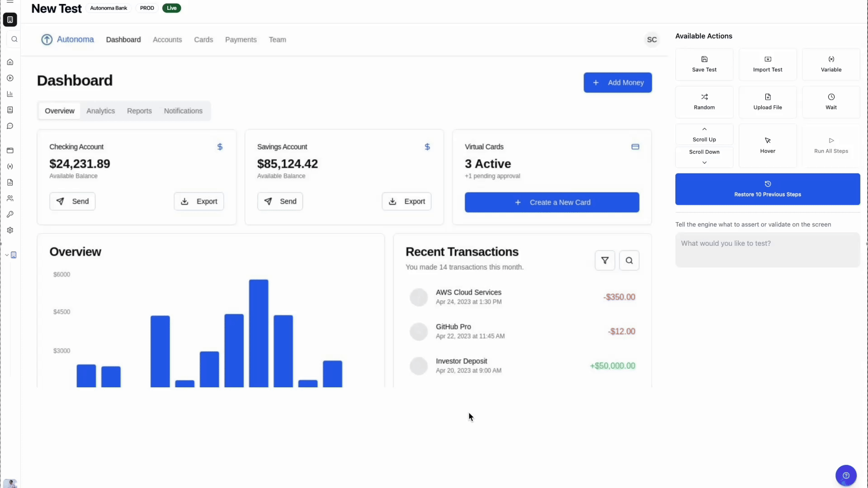The image size is (868, 488).
Task: Click the search icon in left sidebar
Action: [x=14, y=39]
